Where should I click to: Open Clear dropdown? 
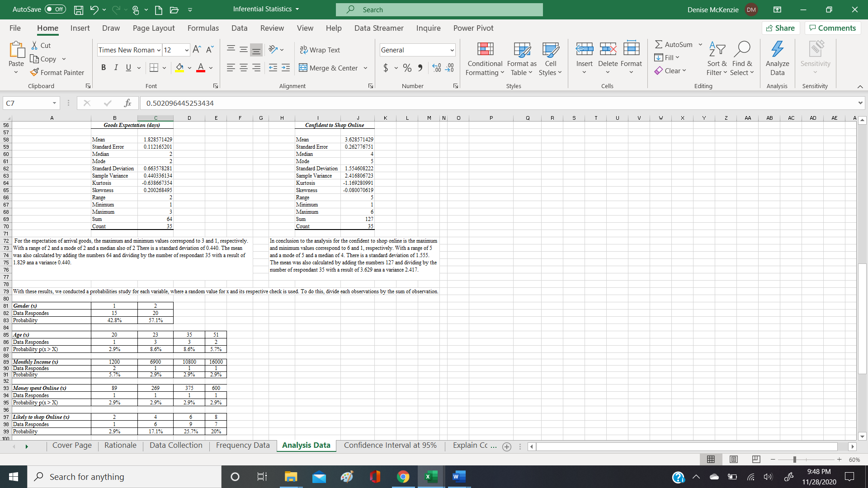(x=670, y=70)
